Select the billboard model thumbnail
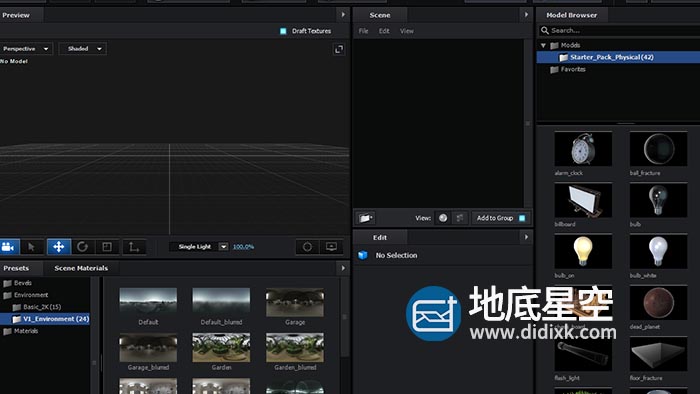The width and height of the screenshot is (700, 394). (583, 200)
